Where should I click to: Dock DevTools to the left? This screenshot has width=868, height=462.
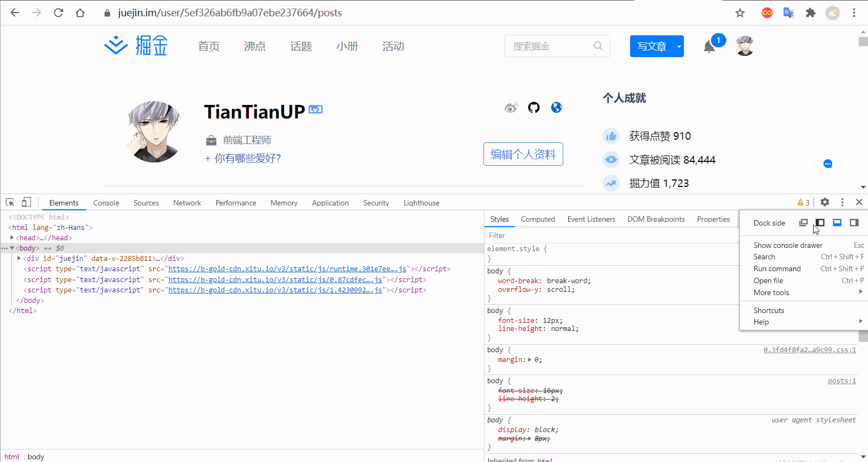(x=820, y=223)
